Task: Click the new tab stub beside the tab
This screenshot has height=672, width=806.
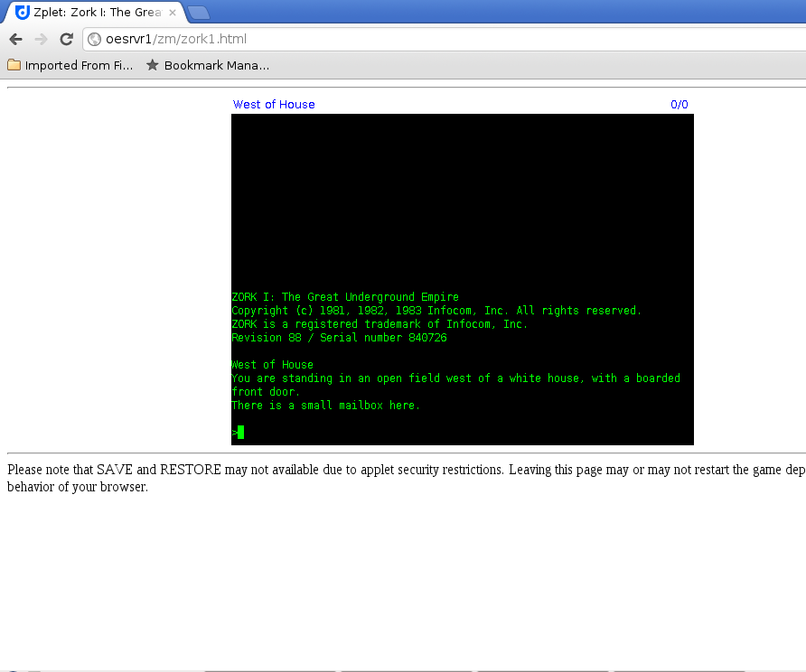Action: (x=198, y=13)
